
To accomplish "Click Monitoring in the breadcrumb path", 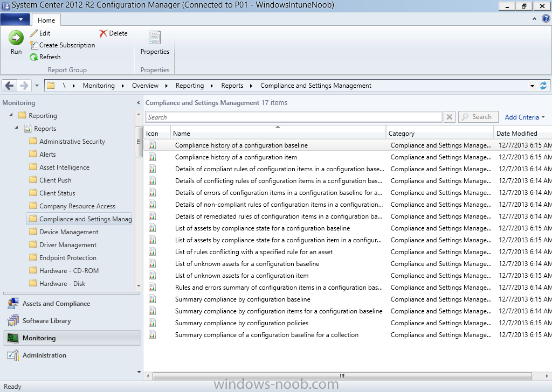I will click(x=99, y=86).
